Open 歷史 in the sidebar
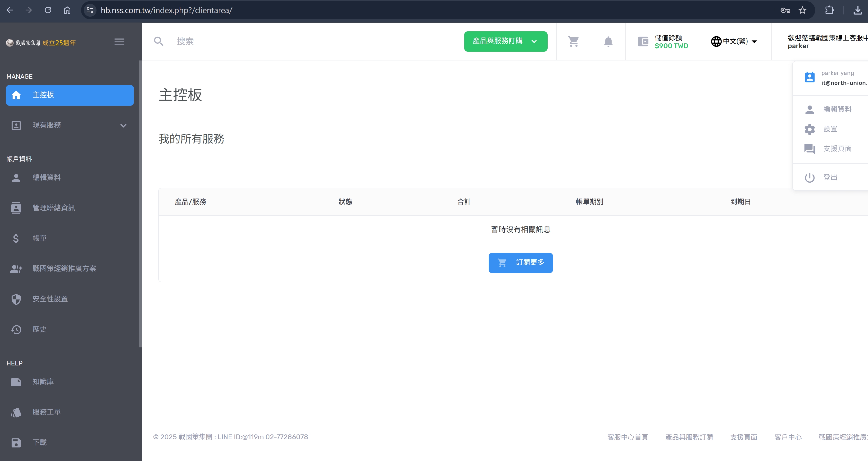The width and height of the screenshot is (868, 461). click(70, 329)
